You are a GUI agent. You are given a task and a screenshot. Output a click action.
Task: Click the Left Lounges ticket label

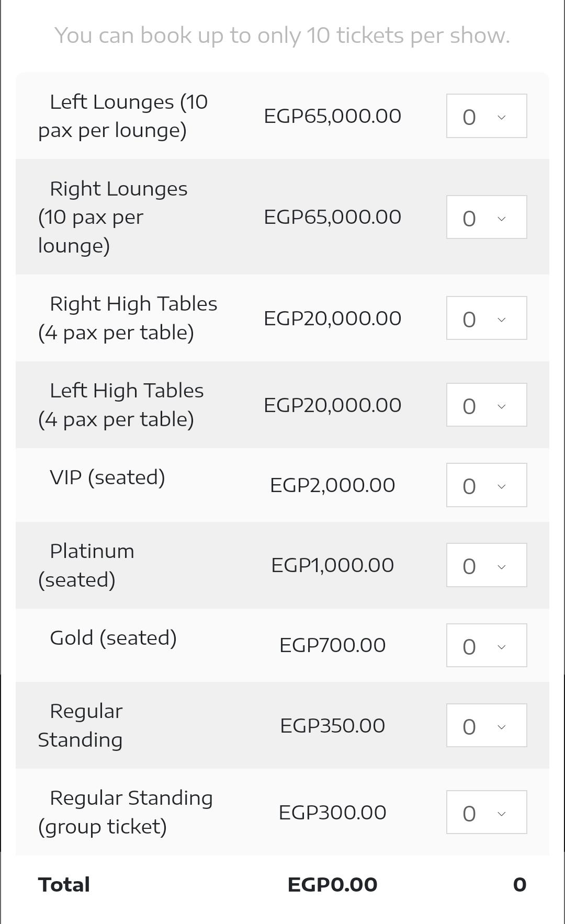point(123,116)
